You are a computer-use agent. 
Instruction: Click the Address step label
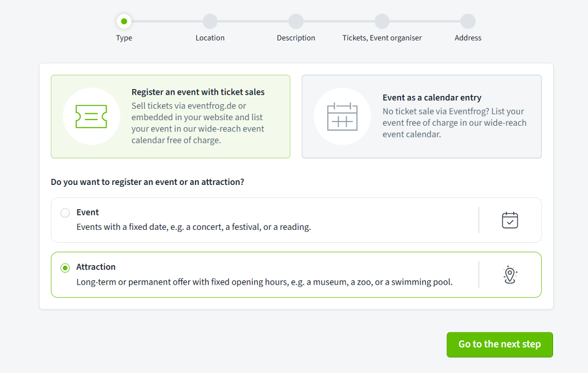click(468, 38)
